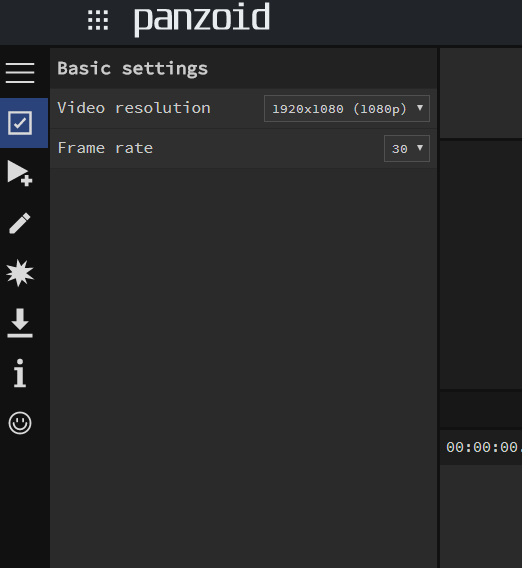Screen dimensions: 522x568
Task: Open the hamburger menu in sidebar
Action: [20, 73]
